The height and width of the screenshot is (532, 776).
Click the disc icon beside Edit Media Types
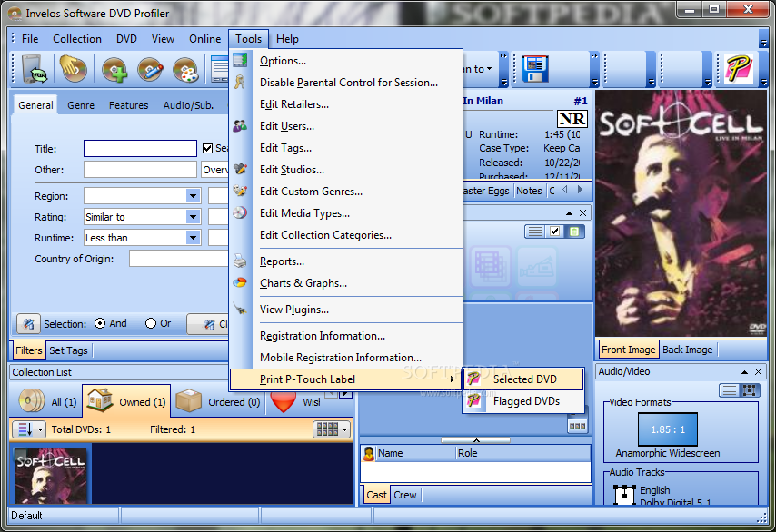[240, 213]
